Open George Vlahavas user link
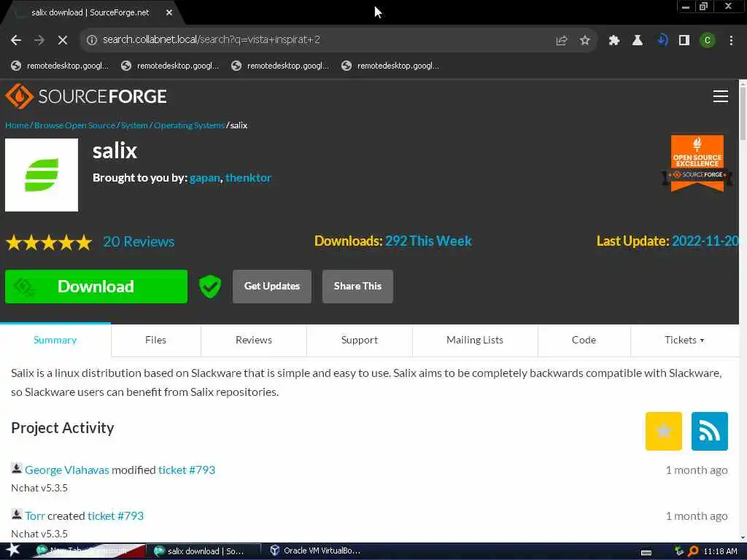Viewport: 747px width, 560px height. pos(67,470)
